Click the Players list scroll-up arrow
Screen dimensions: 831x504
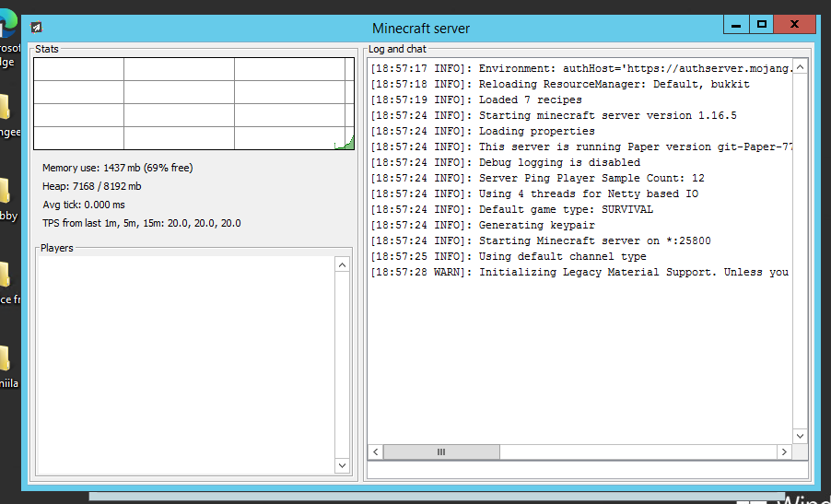343,265
